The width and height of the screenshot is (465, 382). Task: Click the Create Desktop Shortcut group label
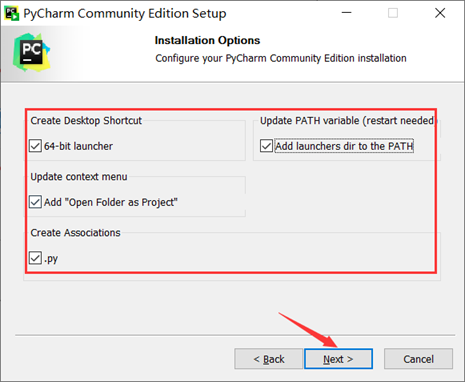86,121
